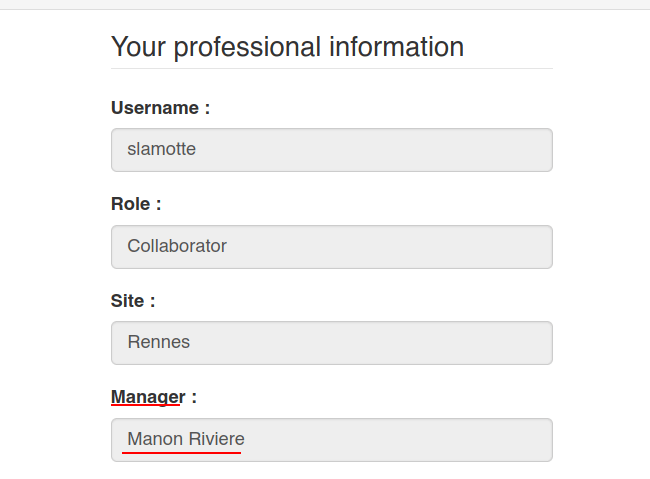The height and width of the screenshot is (479, 650).
Task: Click the word "Collaborator"
Action: pos(177,246)
